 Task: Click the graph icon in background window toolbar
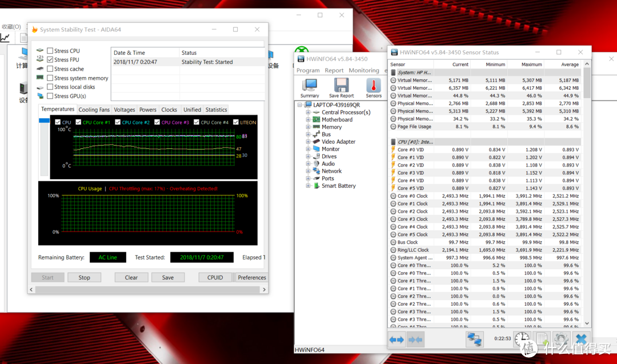click(x=5, y=38)
